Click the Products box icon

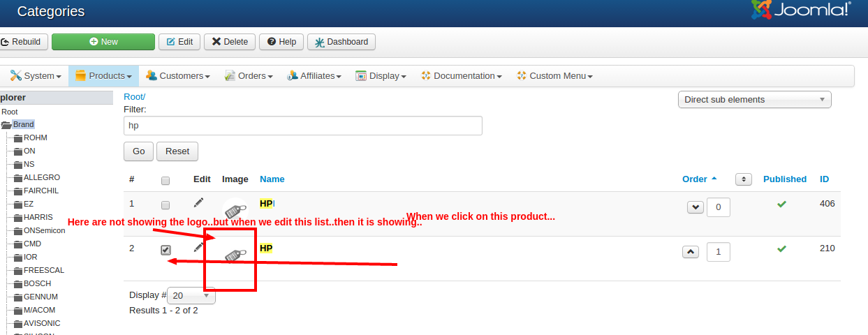tap(80, 75)
